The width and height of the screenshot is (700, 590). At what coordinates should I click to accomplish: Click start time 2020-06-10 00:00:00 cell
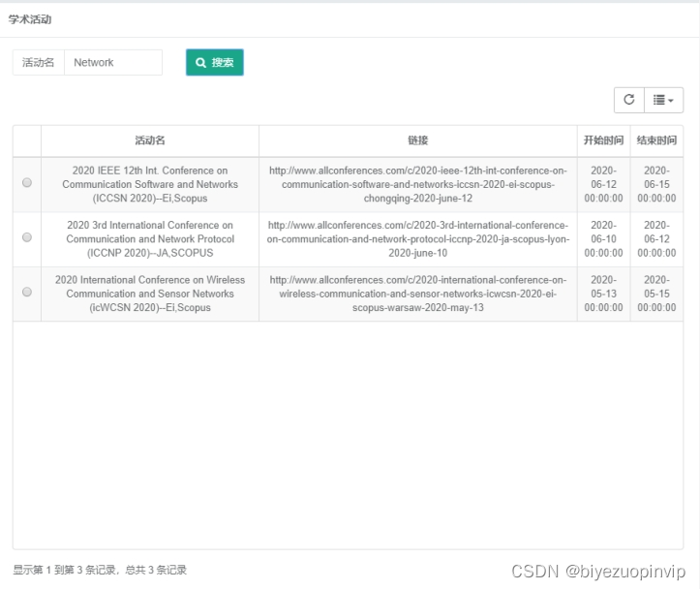tap(603, 239)
